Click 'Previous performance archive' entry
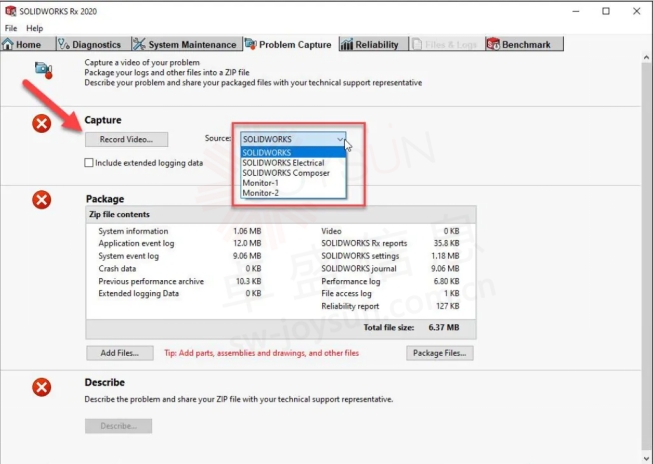This screenshot has height=464, width=653. (x=151, y=282)
